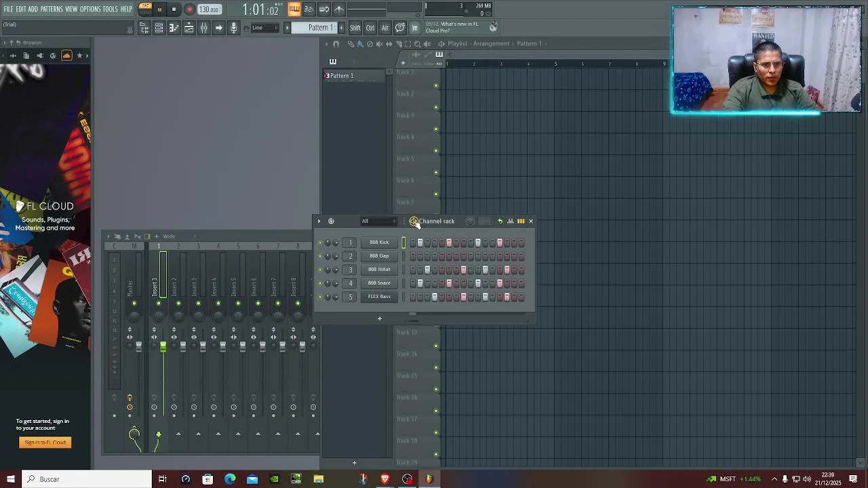Viewport: 868px width, 488px height.
Task: Open the OPTIONS menu
Action: [x=90, y=9]
